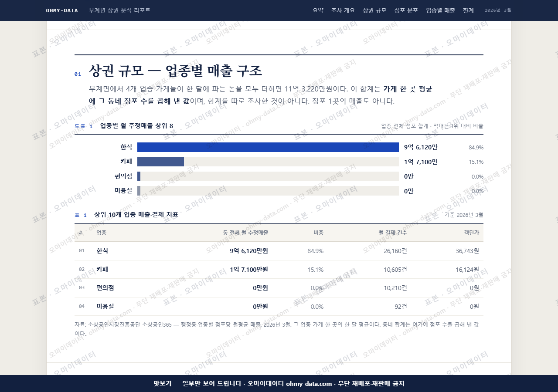Screen dimensions: 558x392
Task: Click the 상위 10개 업종 매출·결제 지표 caption
Action: tap(136, 215)
